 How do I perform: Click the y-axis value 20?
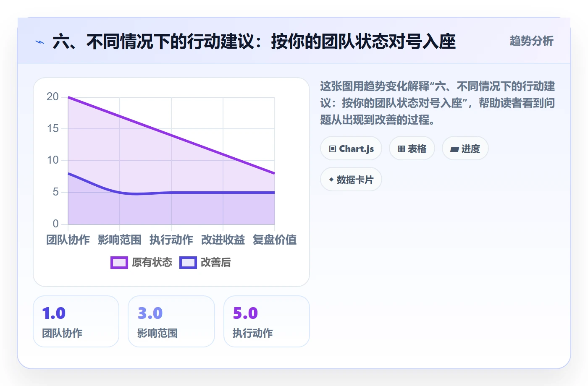coord(52,97)
